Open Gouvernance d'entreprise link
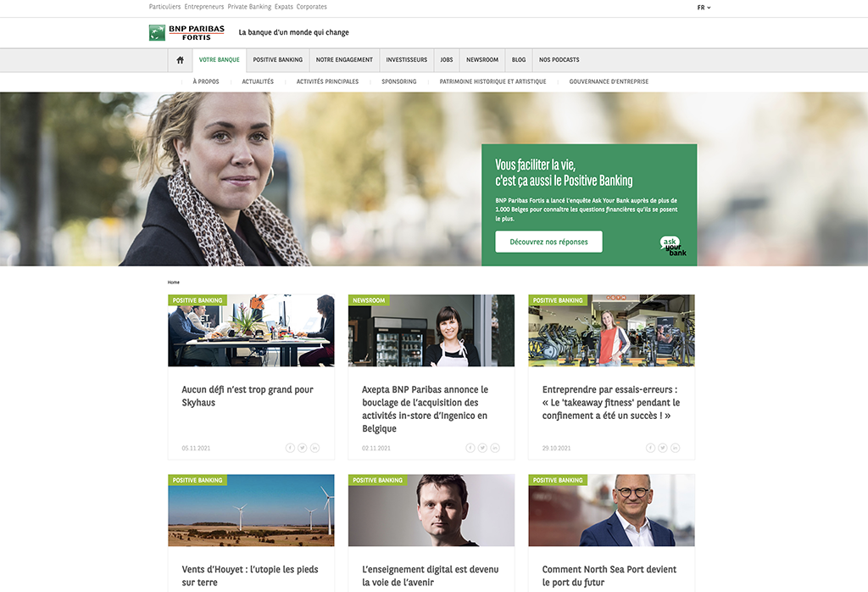868x592 pixels. [609, 81]
